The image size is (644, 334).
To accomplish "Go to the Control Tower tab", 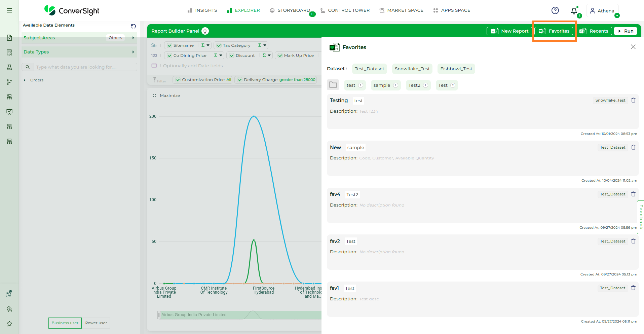I will tap(345, 10).
